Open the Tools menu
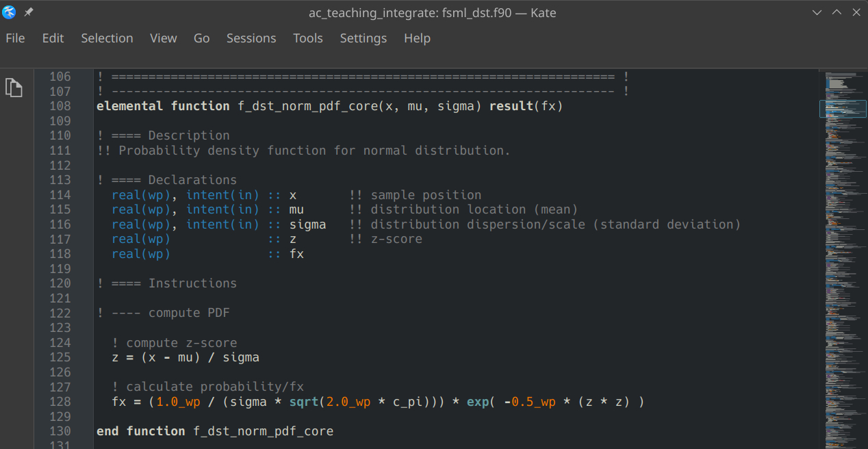The height and width of the screenshot is (449, 868). (x=308, y=38)
